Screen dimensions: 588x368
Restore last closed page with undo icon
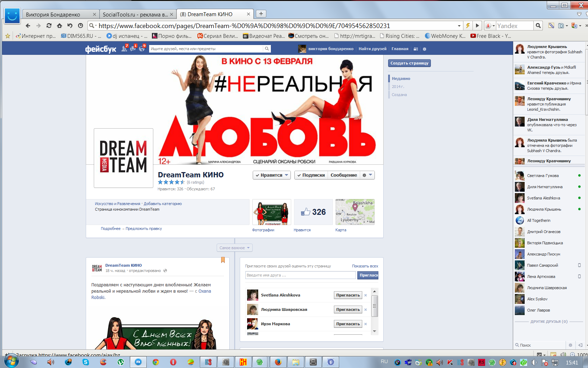tap(70, 26)
